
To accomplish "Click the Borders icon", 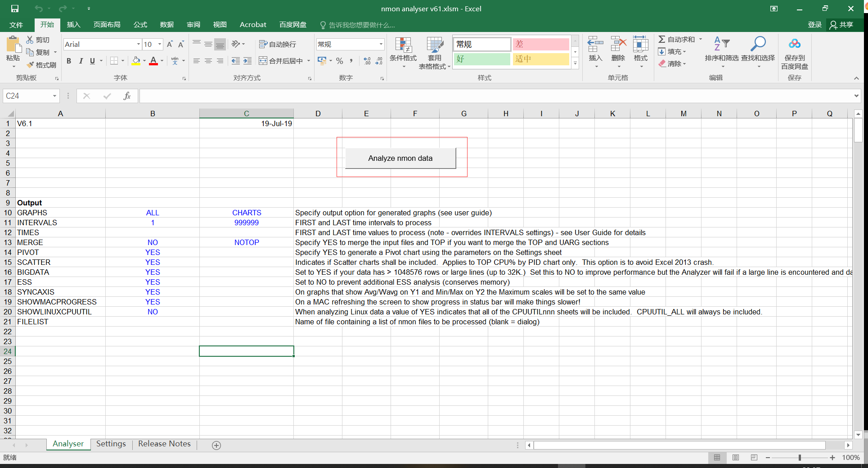I will pyautogui.click(x=114, y=61).
